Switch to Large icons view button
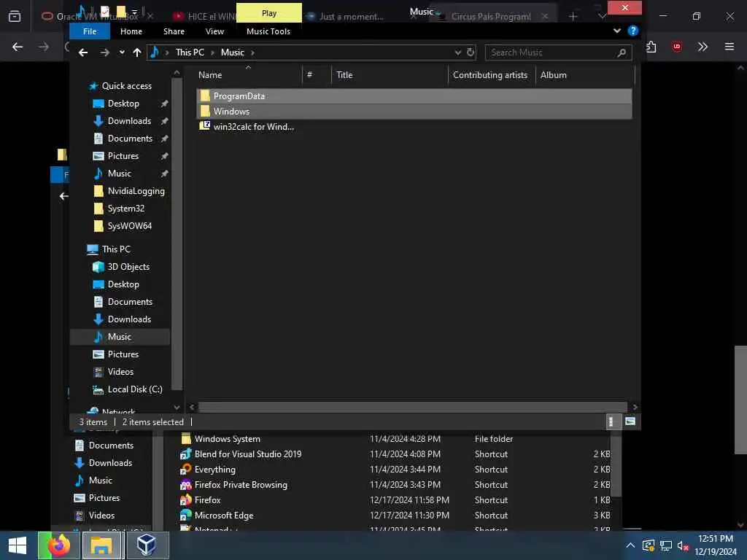This screenshot has width=747, height=560. (630, 422)
